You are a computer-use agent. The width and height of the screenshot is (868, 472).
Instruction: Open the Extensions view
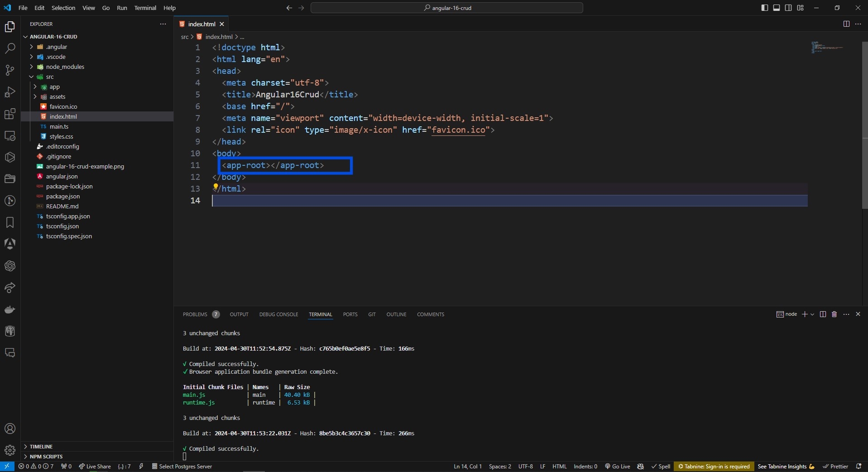10,114
